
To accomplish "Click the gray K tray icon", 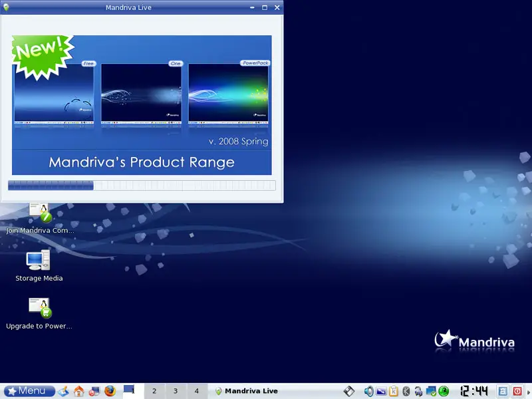I will point(406,391).
